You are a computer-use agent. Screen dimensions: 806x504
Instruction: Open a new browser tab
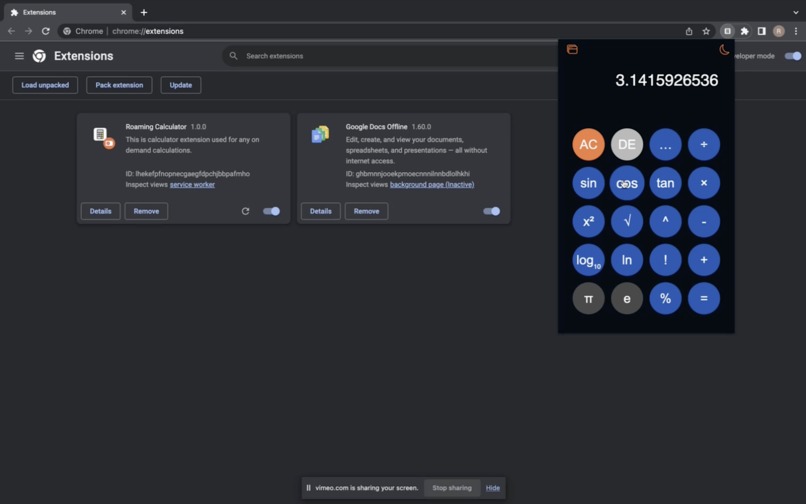[144, 12]
